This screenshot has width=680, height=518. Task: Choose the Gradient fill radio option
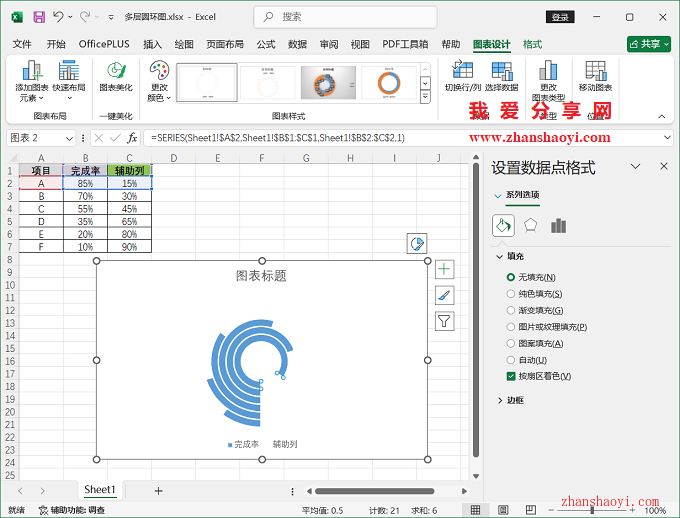(511, 310)
